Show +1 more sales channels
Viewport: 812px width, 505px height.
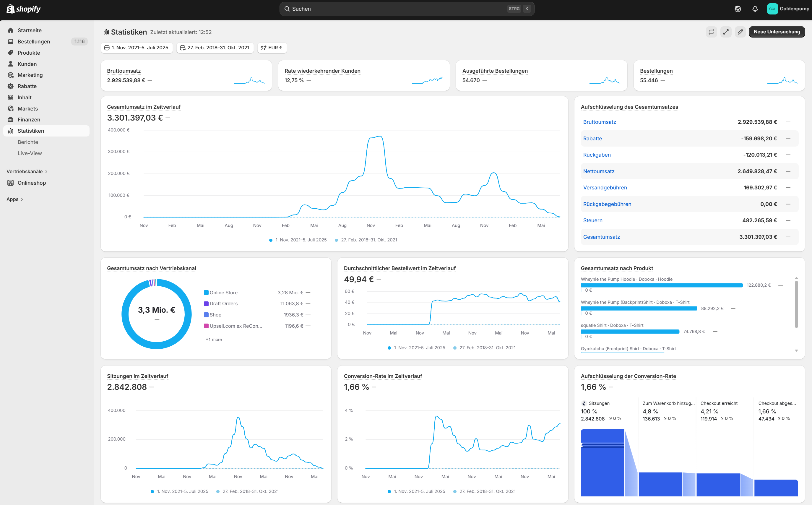pyautogui.click(x=213, y=339)
